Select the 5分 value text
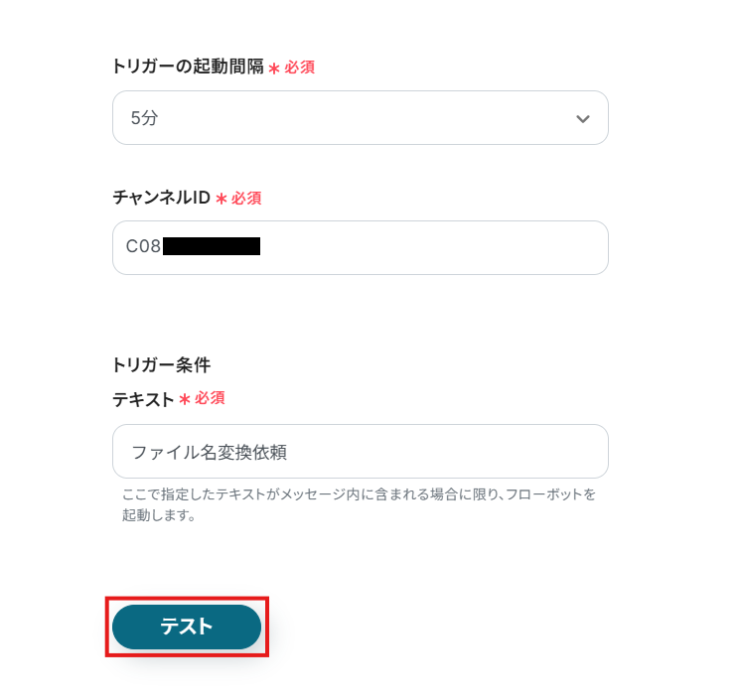 tap(144, 118)
